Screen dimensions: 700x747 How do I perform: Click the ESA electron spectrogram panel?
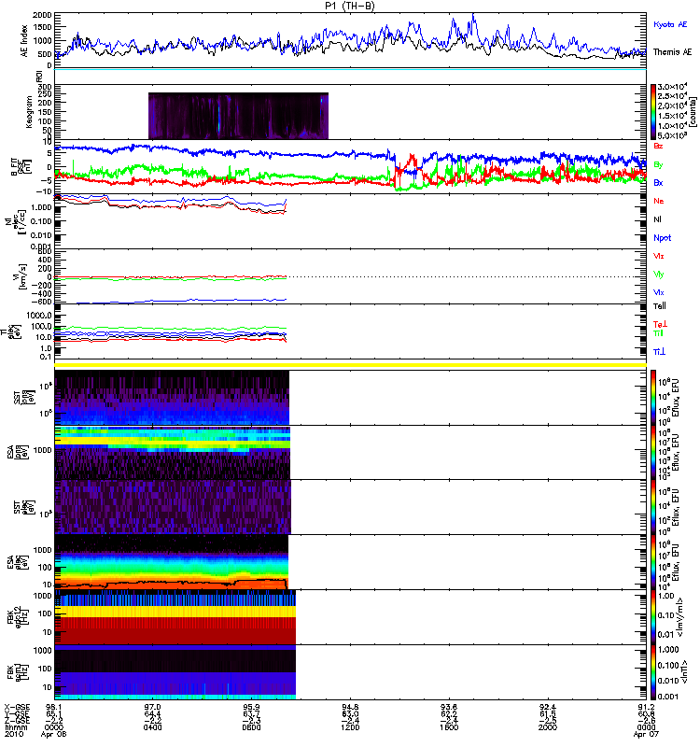tap(172, 562)
